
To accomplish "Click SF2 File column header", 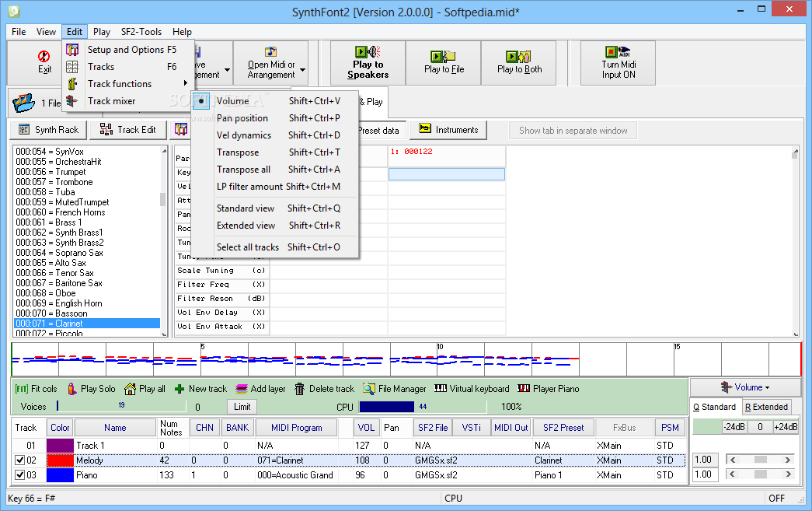I will point(432,428).
